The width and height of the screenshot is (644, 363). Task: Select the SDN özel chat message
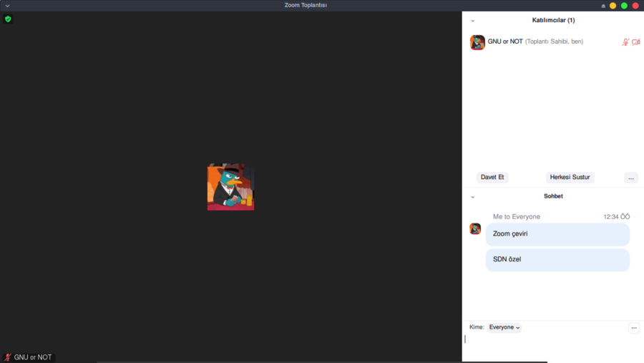[557, 260]
